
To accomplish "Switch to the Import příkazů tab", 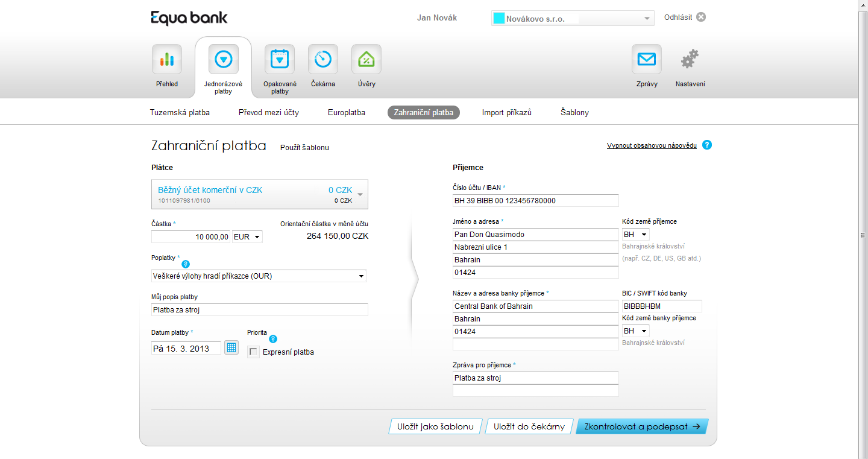I will click(507, 112).
